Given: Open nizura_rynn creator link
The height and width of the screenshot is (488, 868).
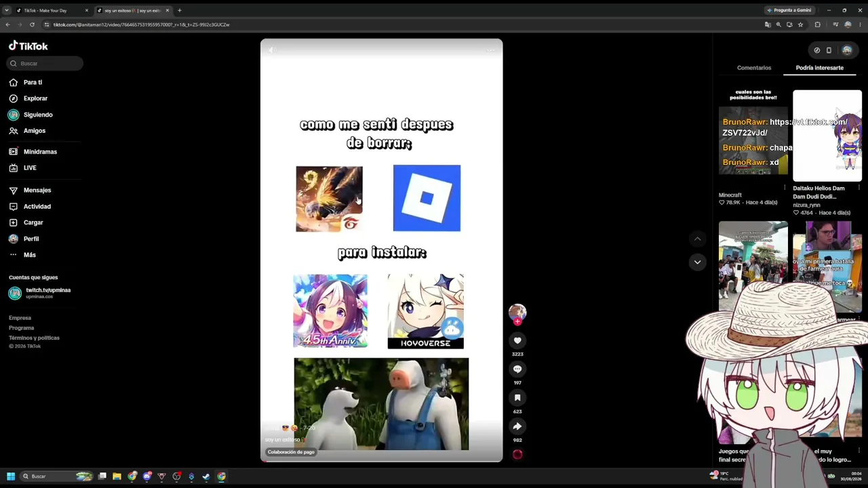Looking at the screenshot, I should click(x=806, y=205).
